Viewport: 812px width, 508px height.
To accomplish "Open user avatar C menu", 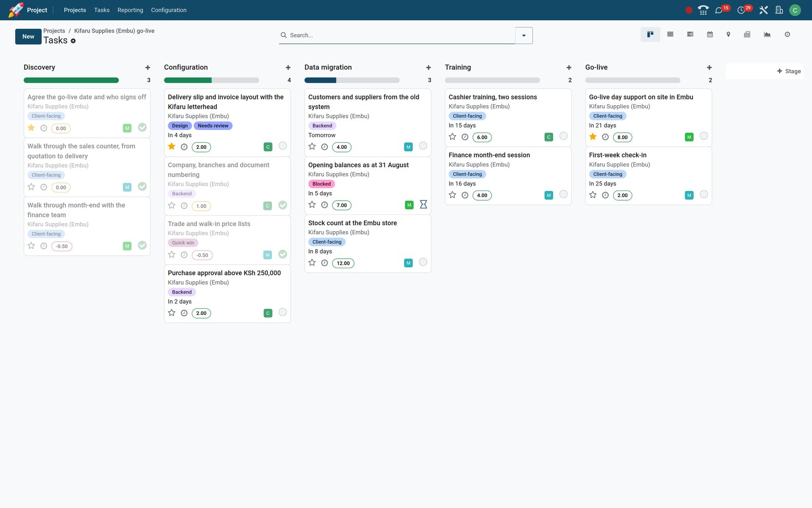I will tap(795, 10).
